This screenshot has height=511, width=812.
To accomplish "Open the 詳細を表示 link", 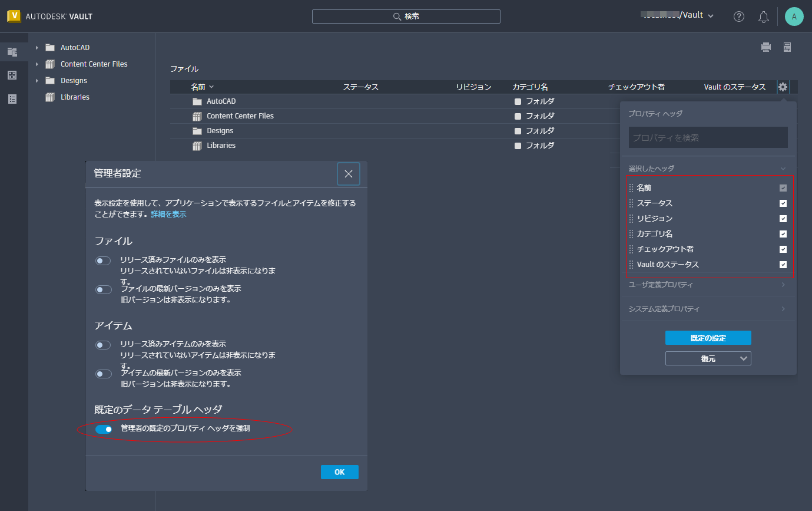I will coord(168,215).
